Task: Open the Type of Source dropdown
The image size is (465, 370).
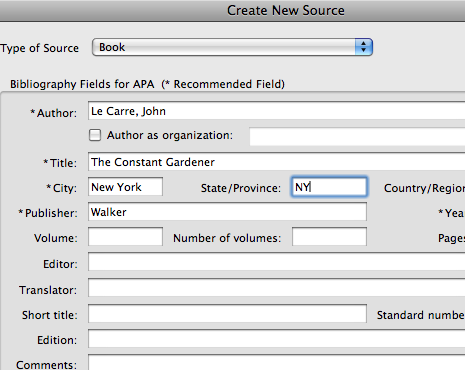Action: pyautogui.click(x=232, y=47)
